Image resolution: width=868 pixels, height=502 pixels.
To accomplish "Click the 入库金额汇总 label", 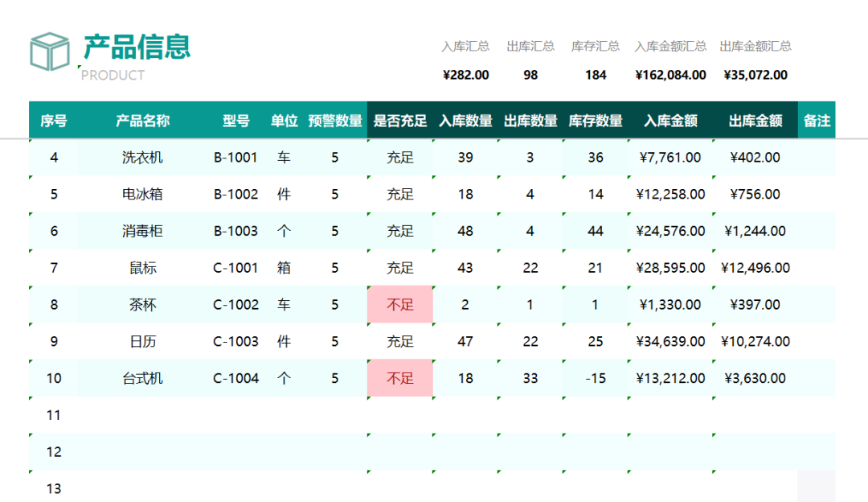I will pyautogui.click(x=670, y=46).
